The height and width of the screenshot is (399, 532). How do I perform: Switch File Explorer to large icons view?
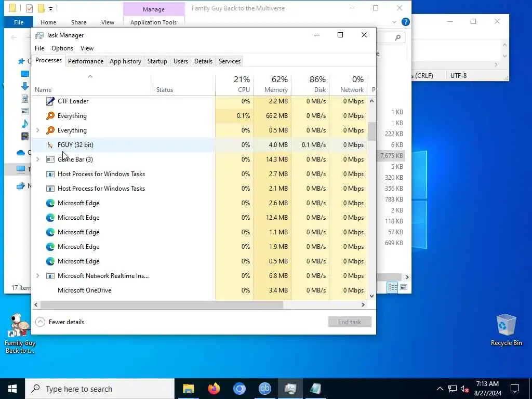[x=403, y=287]
